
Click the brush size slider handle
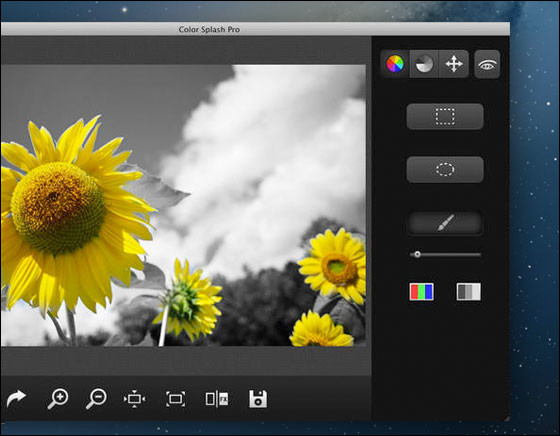tap(417, 254)
